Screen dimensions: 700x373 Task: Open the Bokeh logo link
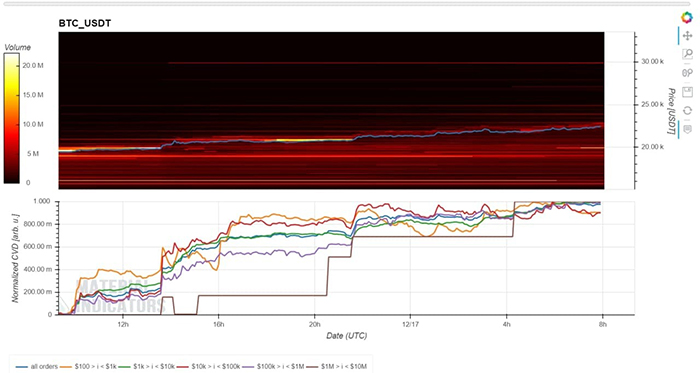(687, 18)
